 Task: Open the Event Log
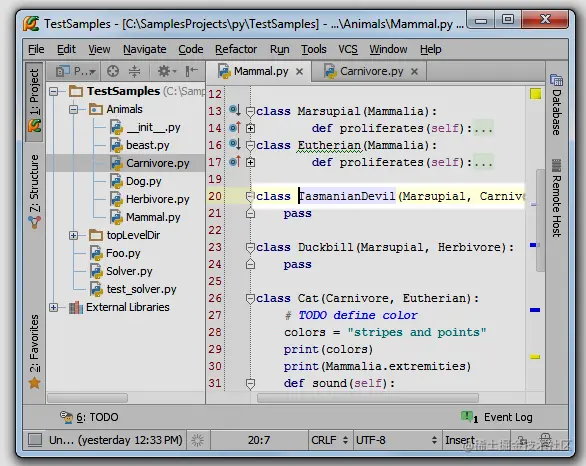click(x=497, y=417)
